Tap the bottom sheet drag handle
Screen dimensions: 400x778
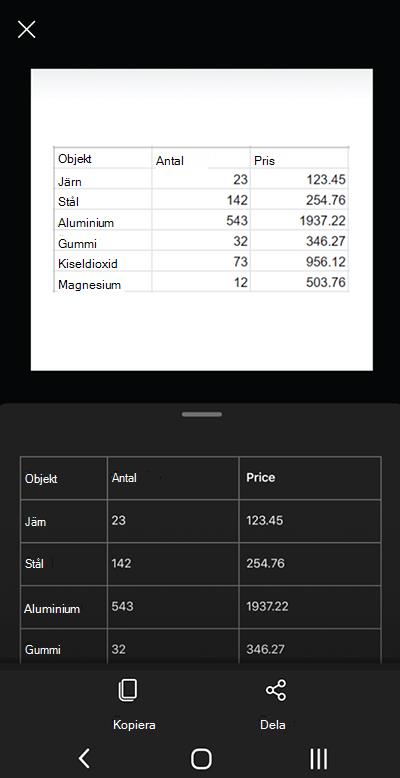201,414
